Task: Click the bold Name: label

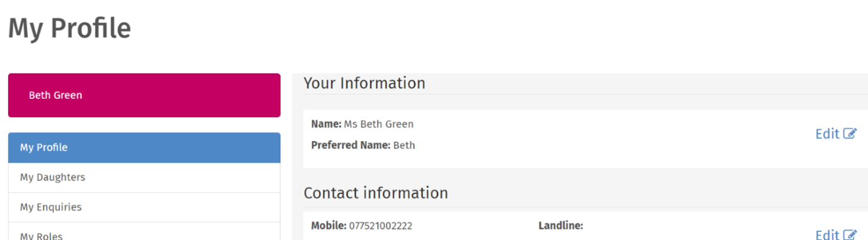Action: click(326, 124)
